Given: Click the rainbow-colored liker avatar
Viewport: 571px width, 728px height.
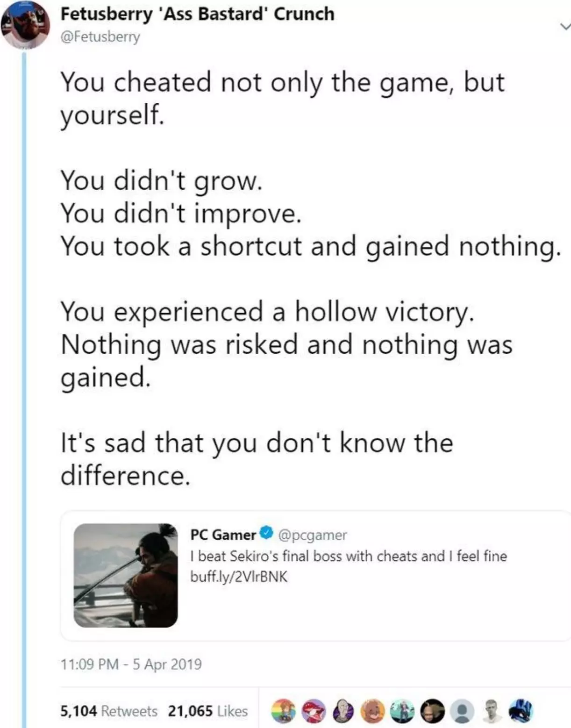Looking at the screenshot, I should point(283,711).
